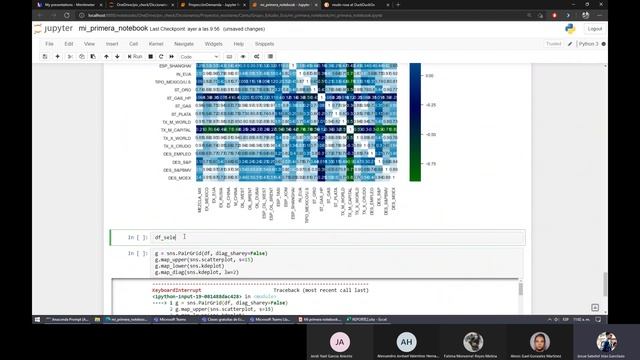Click the Jupyter logo

pyautogui.click(x=54, y=29)
